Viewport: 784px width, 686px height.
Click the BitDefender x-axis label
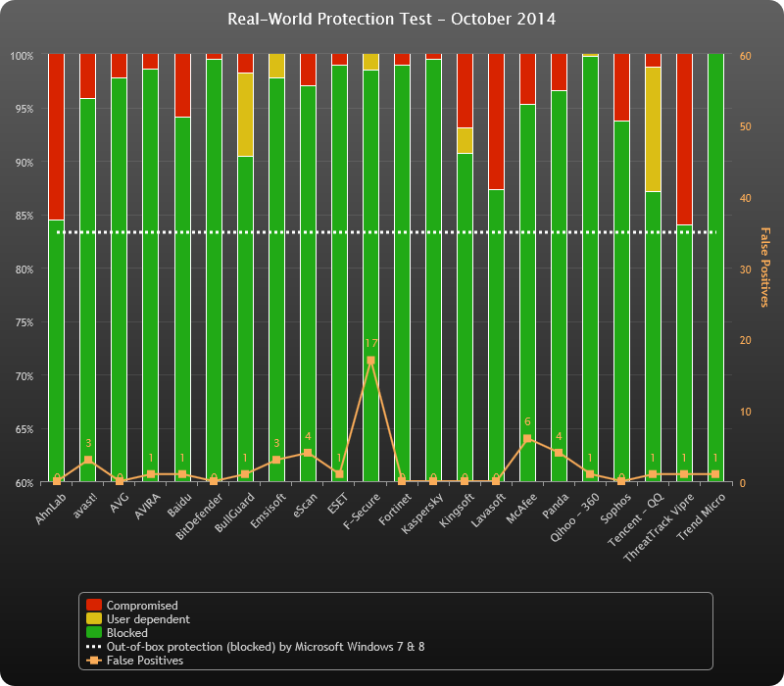[x=199, y=517]
